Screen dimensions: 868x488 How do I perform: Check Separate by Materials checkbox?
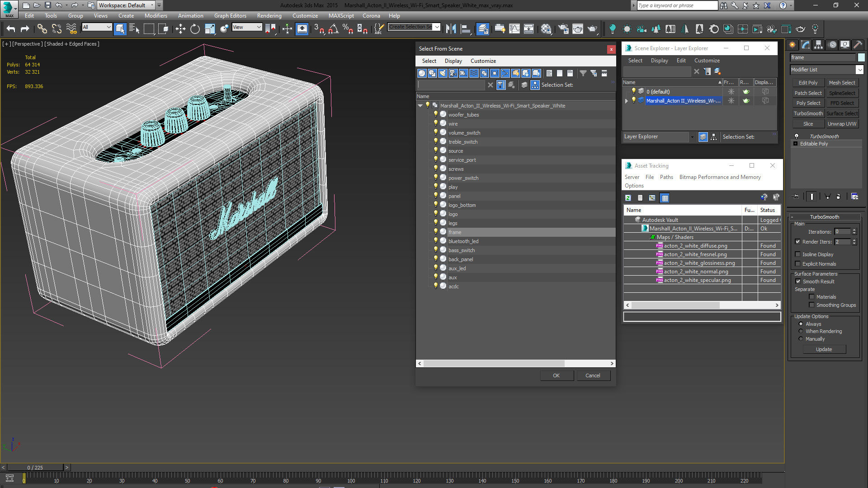point(812,297)
